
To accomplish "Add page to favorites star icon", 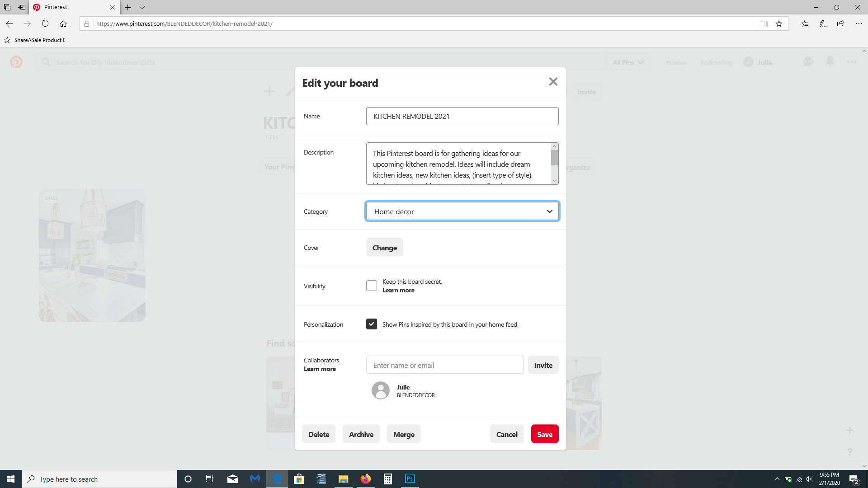I will tap(779, 24).
